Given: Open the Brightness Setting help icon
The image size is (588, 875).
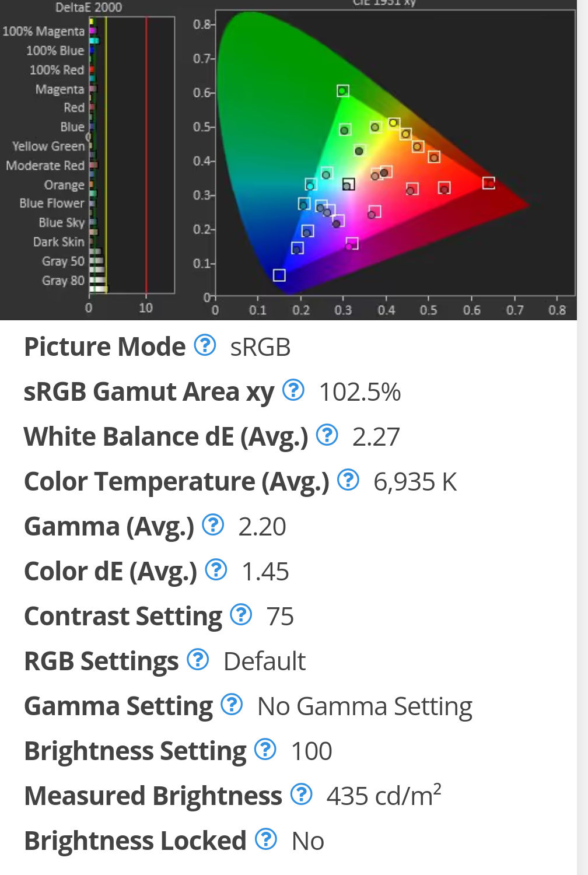Looking at the screenshot, I should click(x=265, y=750).
